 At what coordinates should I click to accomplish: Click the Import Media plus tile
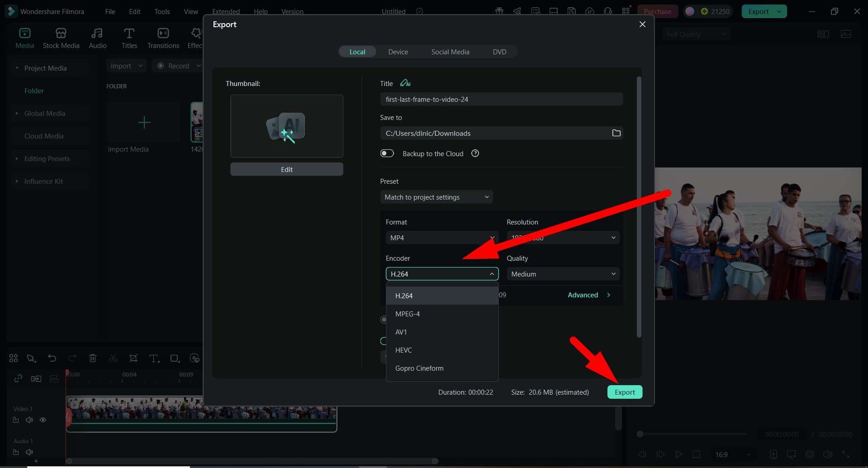point(144,122)
